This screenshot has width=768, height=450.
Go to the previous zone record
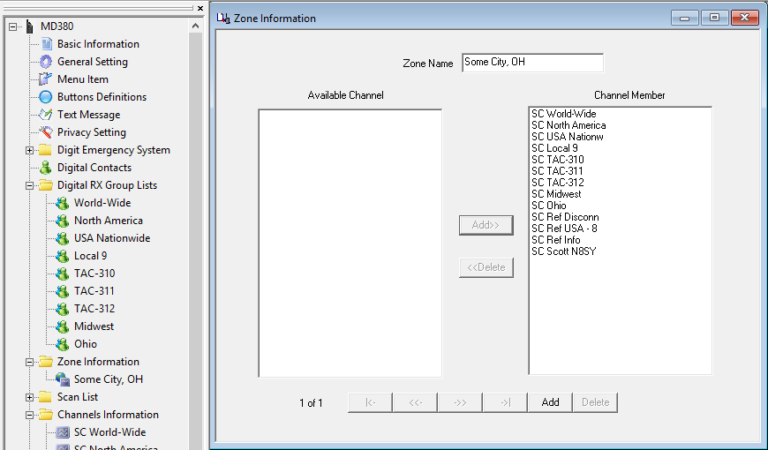[x=415, y=403]
